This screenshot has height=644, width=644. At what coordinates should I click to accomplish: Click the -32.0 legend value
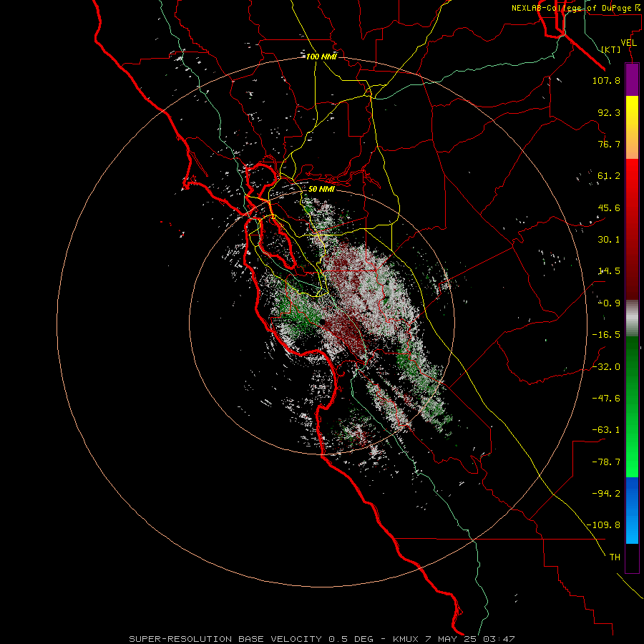(x=606, y=367)
